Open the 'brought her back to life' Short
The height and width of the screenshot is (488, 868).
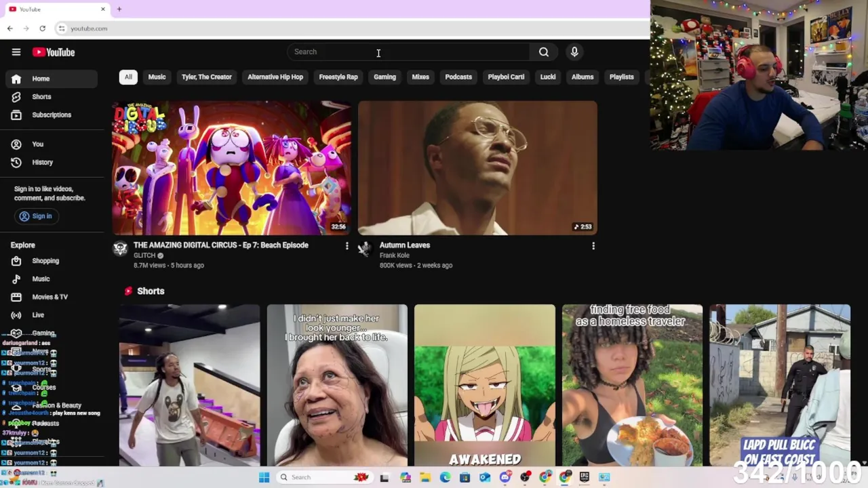tap(337, 385)
